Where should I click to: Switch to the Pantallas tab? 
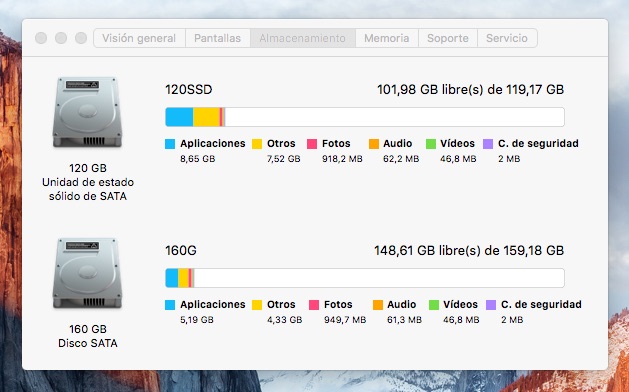pyautogui.click(x=218, y=38)
